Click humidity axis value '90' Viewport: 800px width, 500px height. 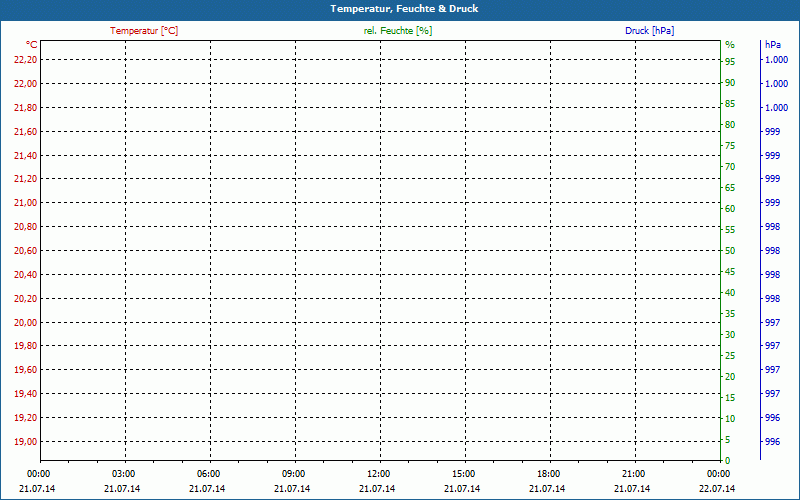730,83
